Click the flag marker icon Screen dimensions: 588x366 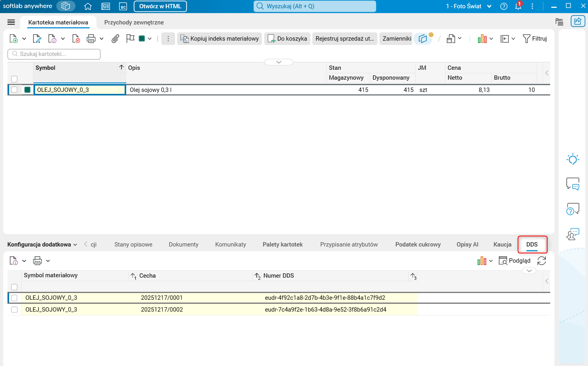[130, 39]
